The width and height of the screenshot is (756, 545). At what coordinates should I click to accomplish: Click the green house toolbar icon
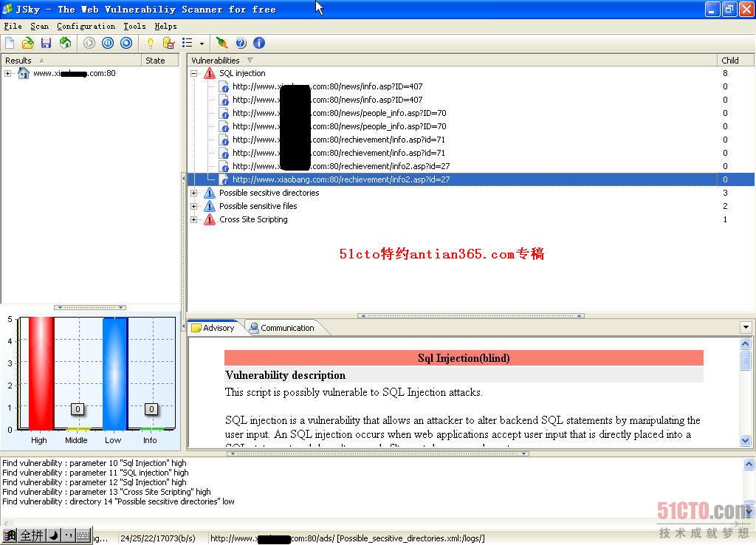(x=65, y=44)
